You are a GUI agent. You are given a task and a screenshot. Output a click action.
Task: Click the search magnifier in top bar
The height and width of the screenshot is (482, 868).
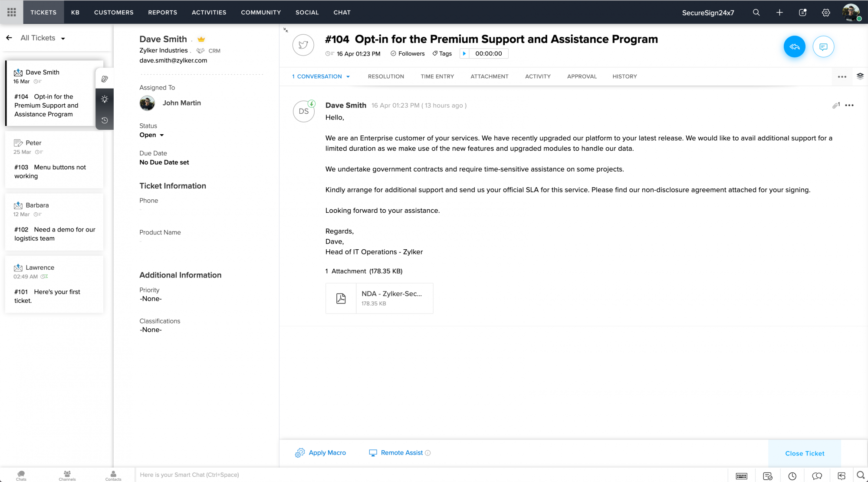tap(756, 13)
